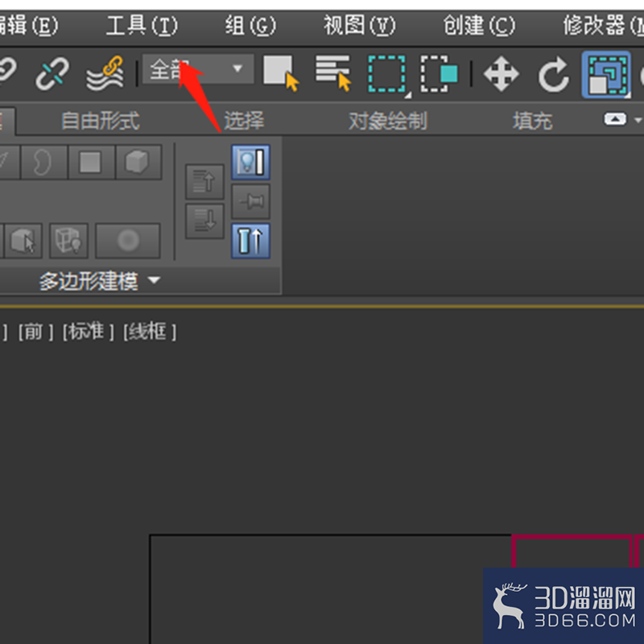Viewport: 644px width, 644px height.
Task: Click the ribbon minimize toggle button
Action: [x=615, y=119]
